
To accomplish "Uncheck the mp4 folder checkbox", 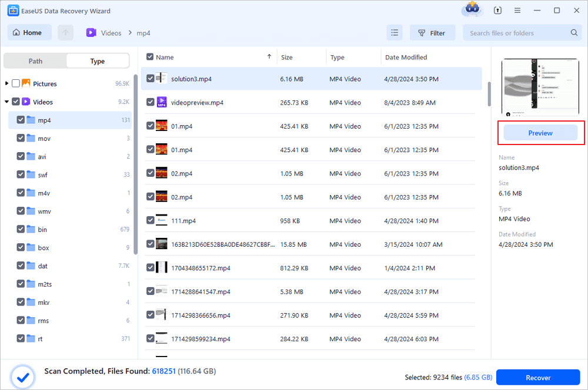I will click(21, 120).
